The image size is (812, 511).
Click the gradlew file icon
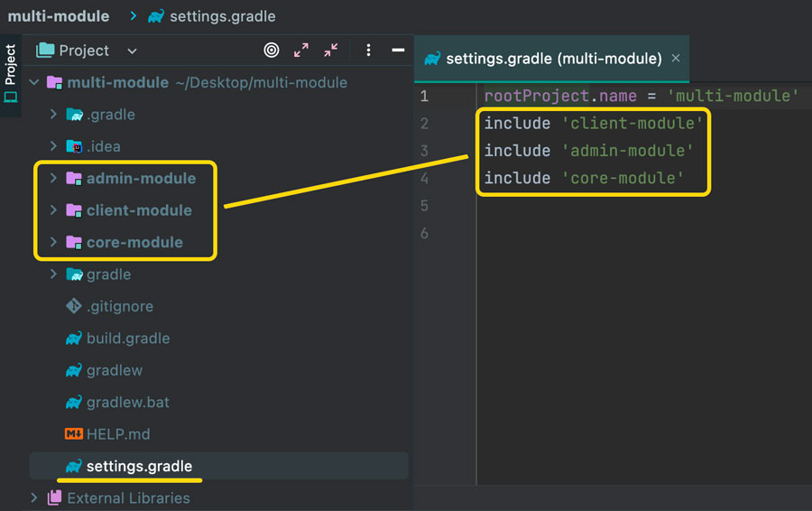coord(74,370)
